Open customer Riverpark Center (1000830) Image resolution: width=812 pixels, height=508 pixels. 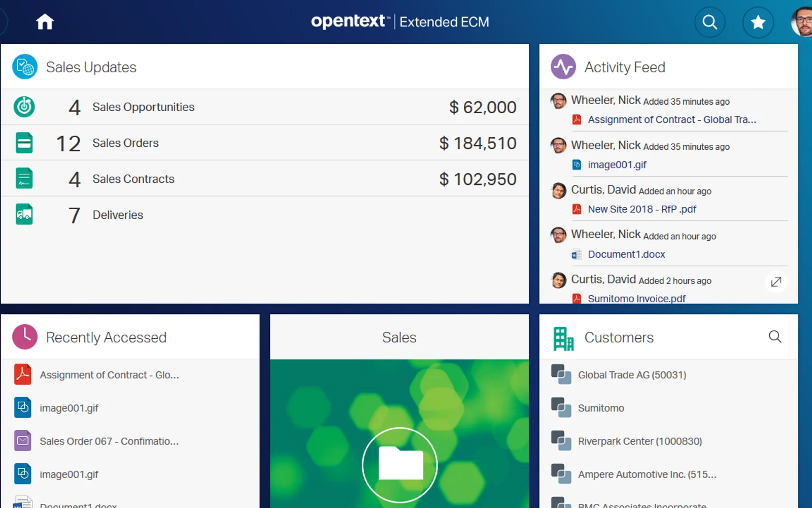point(639,441)
